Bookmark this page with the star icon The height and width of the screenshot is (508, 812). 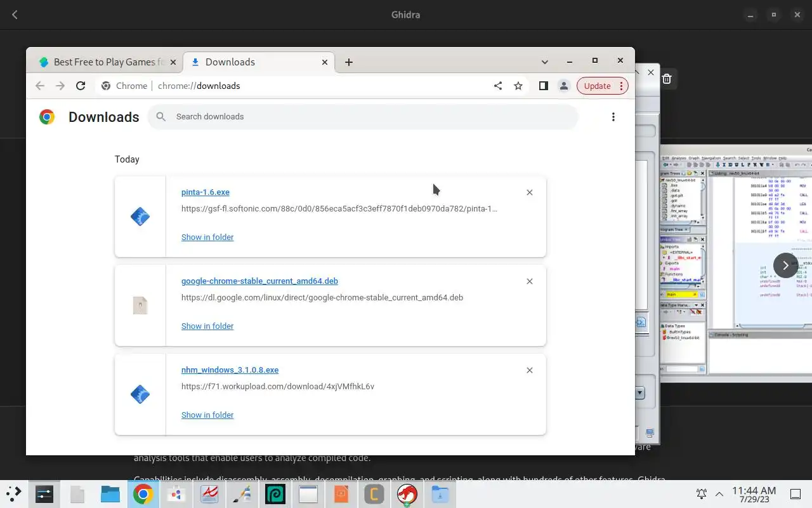point(518,86)
